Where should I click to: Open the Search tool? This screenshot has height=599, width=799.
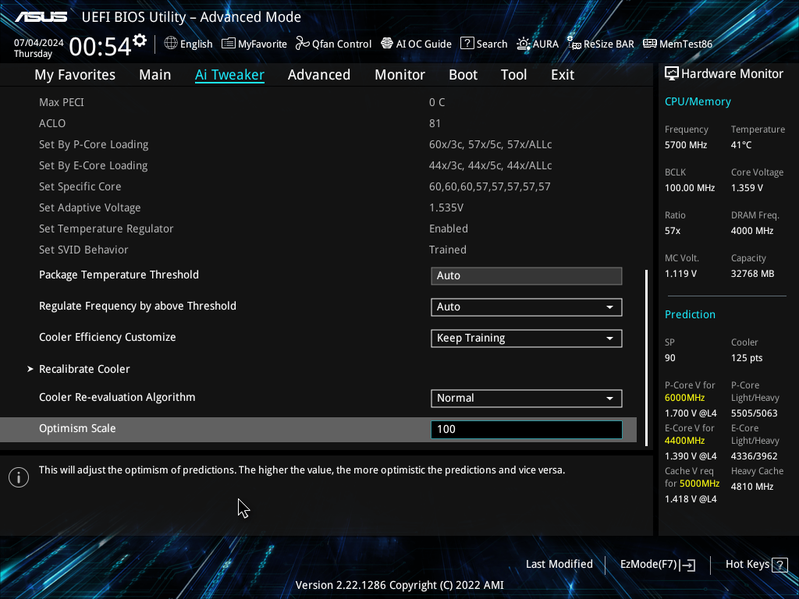tap(484, 44)
